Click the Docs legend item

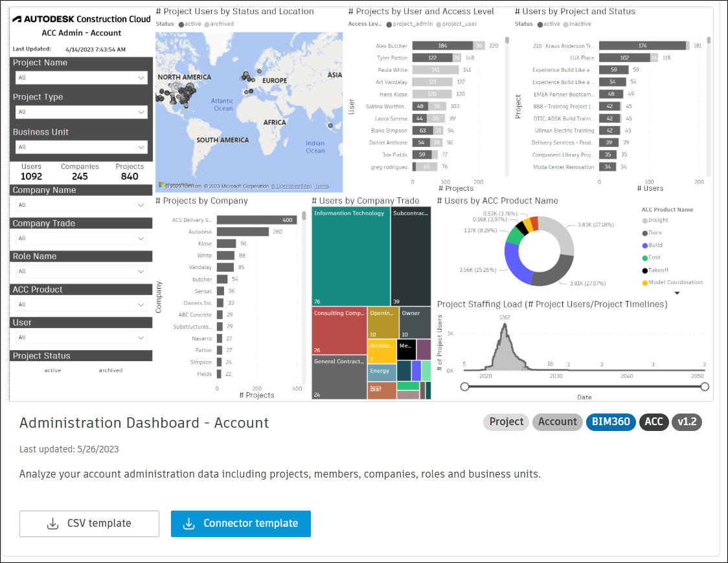coord(652,233)
